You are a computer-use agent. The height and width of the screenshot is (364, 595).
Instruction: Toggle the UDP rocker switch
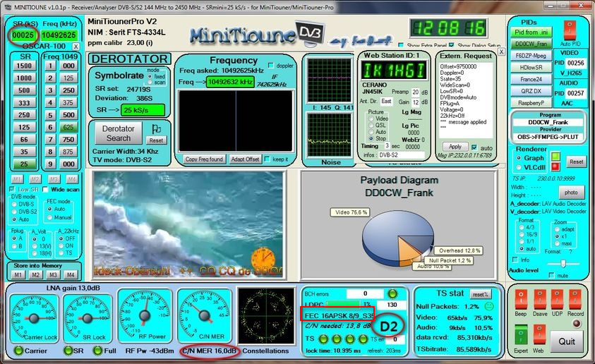click(557, 300)
